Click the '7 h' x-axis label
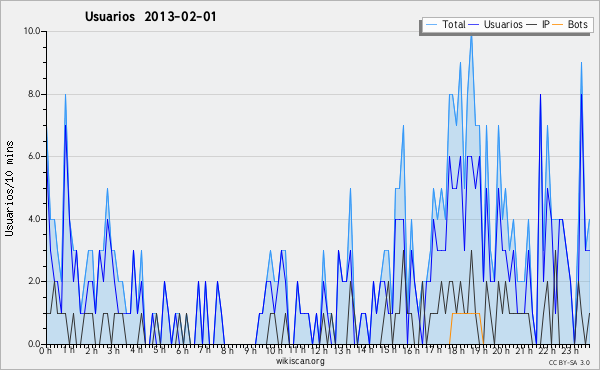 204,350
